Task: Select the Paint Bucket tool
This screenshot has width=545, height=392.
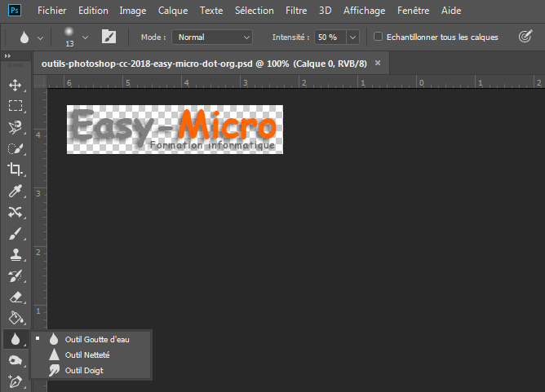Action: point(16,318)
